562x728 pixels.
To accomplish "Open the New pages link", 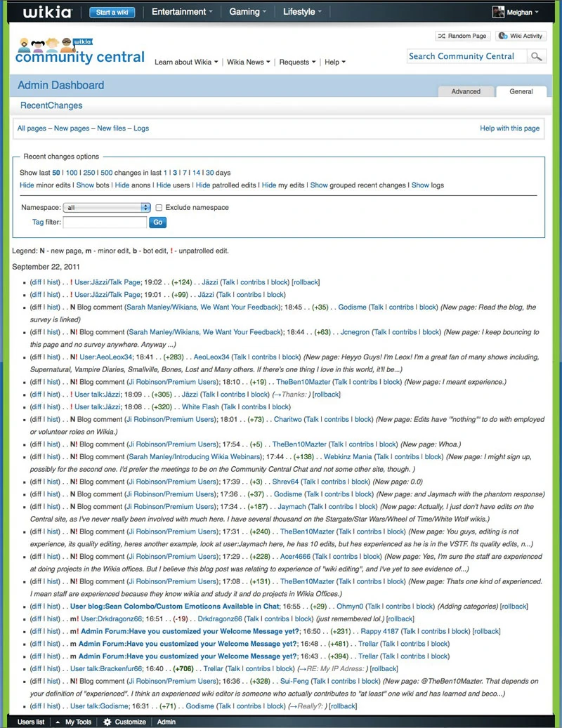I will pos(72,128).
